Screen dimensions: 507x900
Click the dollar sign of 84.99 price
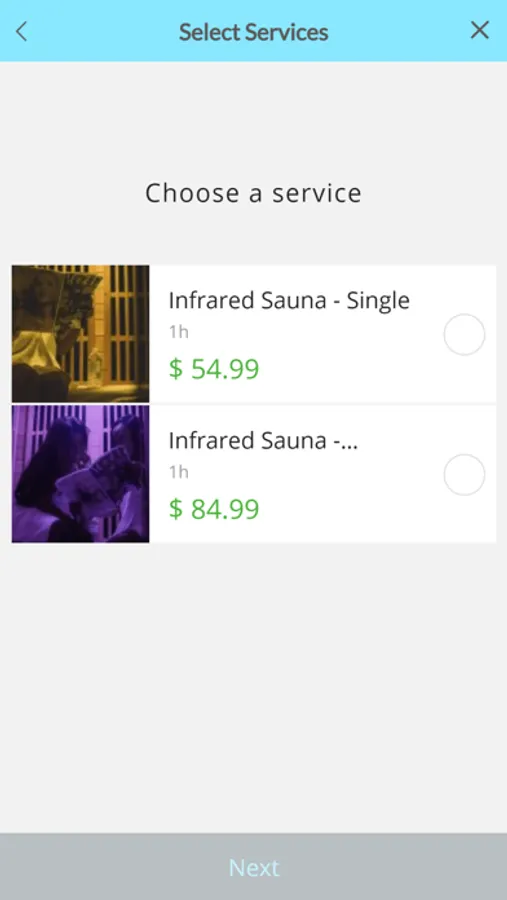[x=175, y=509]
